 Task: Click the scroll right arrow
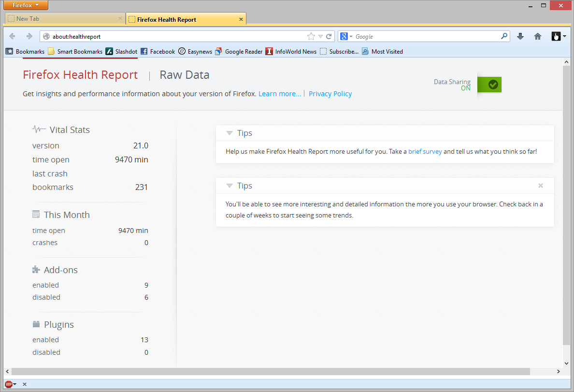coord(558,372)
